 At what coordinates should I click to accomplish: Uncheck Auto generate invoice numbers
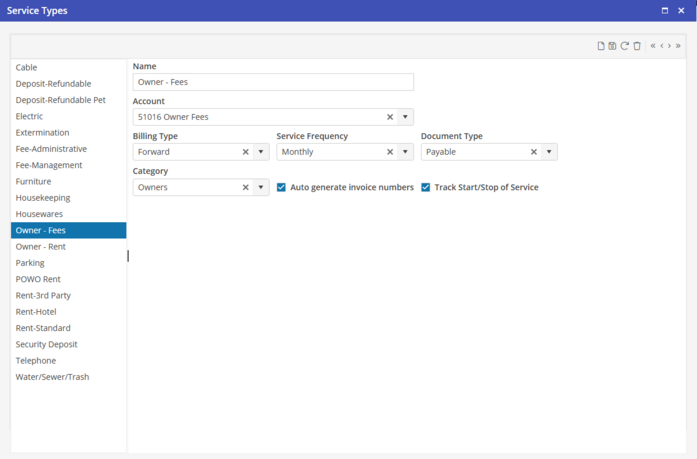click(x=281, y=187)
